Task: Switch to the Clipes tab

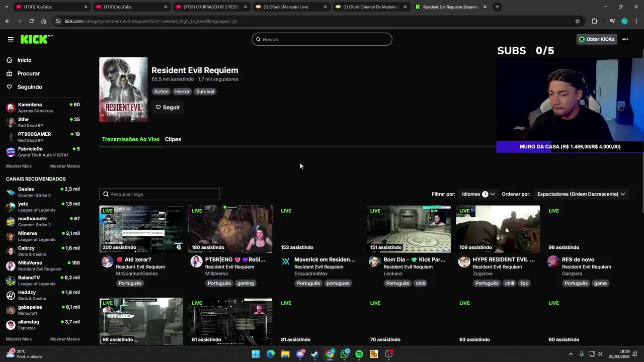Action: tap(173, 139)
